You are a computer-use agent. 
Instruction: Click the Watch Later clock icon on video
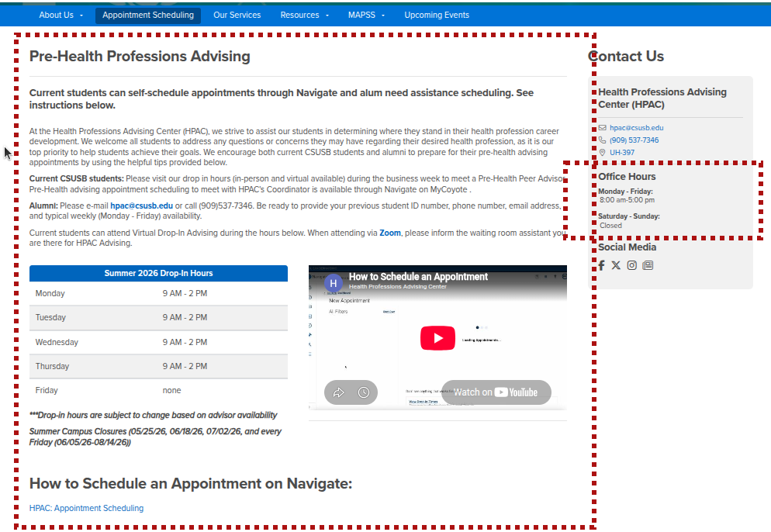pos(363,392)
